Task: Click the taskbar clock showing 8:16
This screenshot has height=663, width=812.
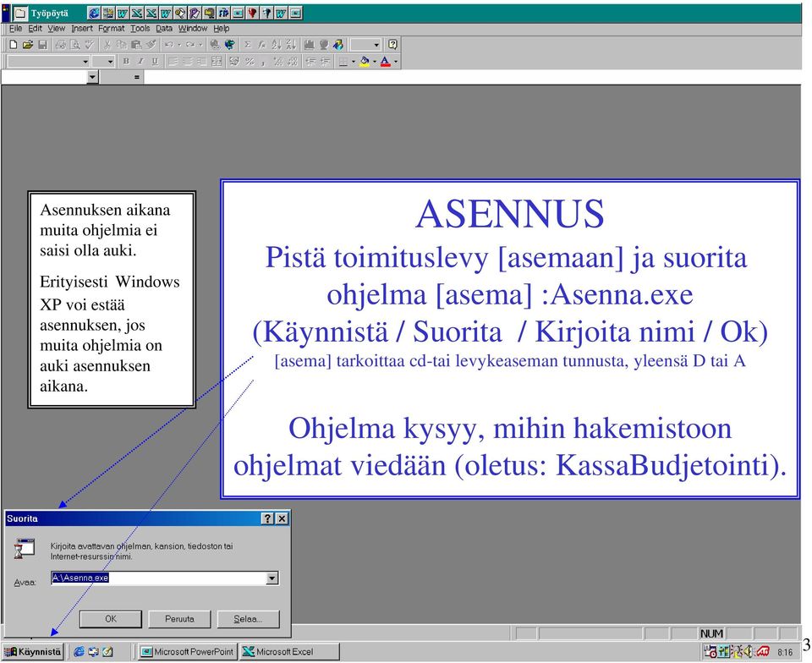Action: (785, 652)
